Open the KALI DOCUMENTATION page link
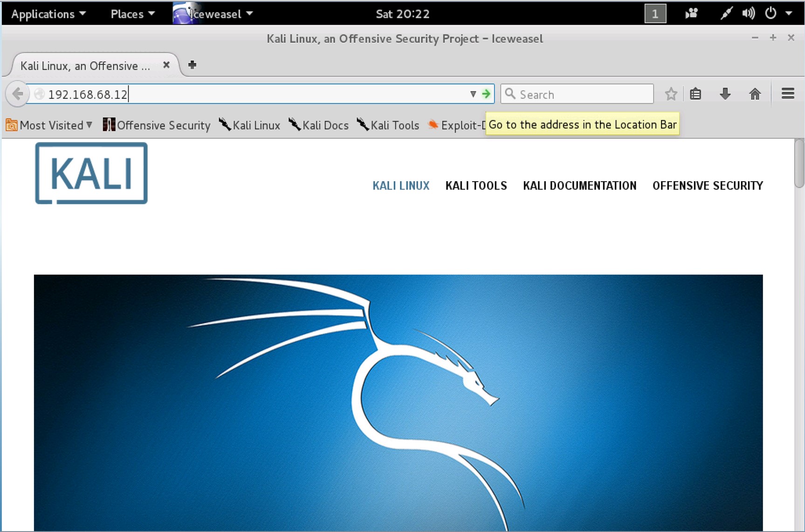Screen dimensions: 805x532 [579, 186]
